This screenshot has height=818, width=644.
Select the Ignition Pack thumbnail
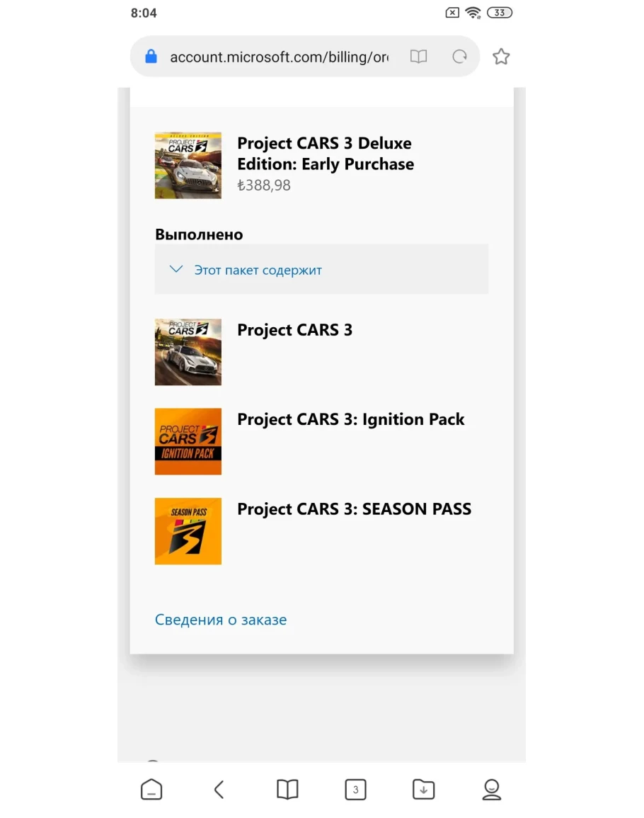188,441
